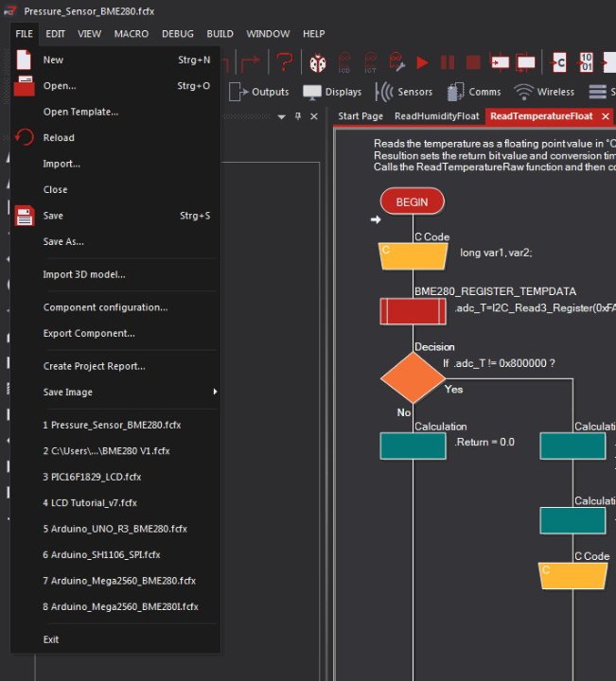
Task: Toggle the panel pin icon
Action: point(298,116)
